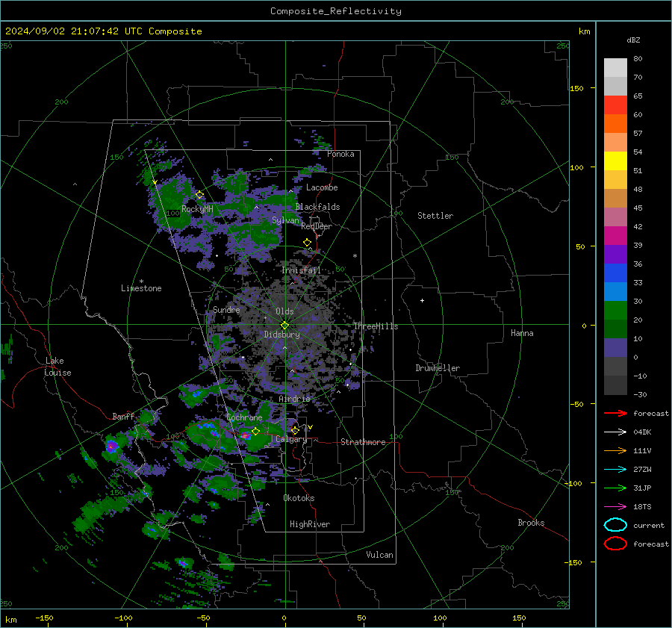Select the royal blue swatch in dBZ legend
This screenshot has width=672, height=628.
tap(615, 273)
